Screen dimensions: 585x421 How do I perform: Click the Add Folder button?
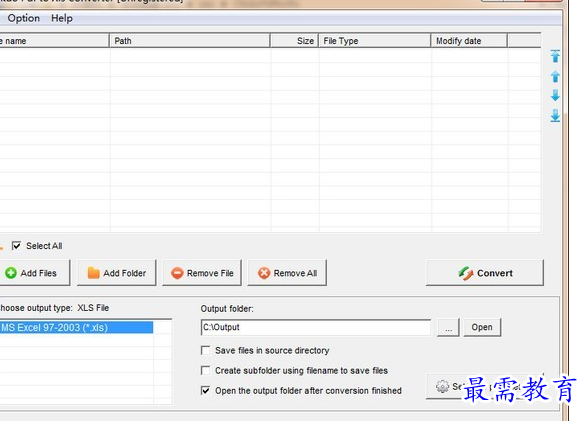(117, 273)
